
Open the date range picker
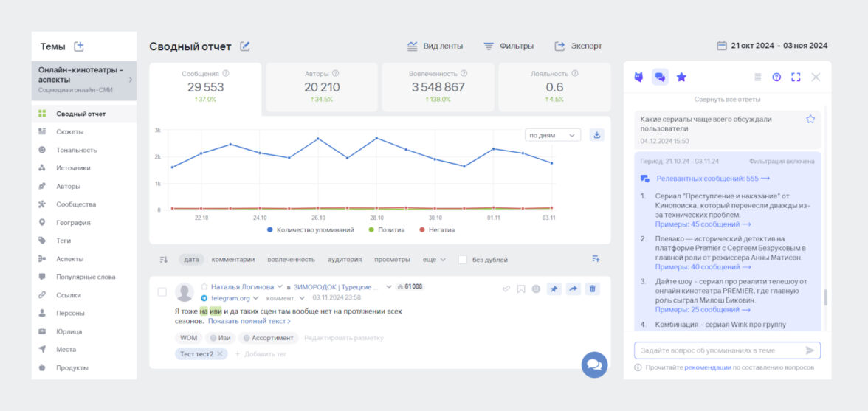pyautogui.click(x=772, y=46)
